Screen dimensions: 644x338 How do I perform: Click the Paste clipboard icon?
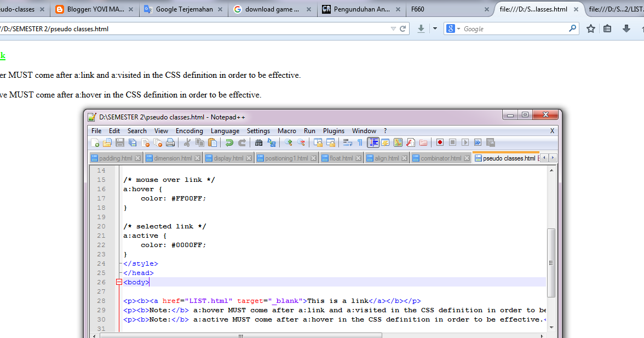[x=212, y=142]
